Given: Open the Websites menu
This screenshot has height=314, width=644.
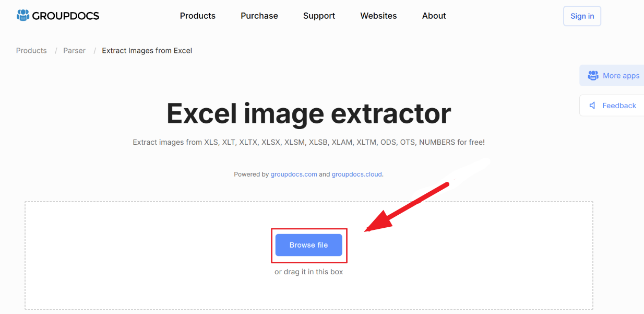Looking at the screenshot, I should (378, 16).
